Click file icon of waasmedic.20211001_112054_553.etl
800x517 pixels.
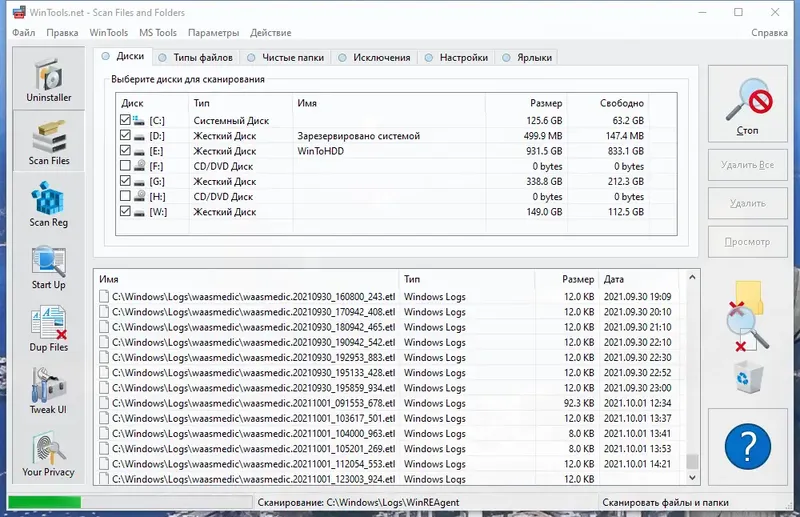coord(104,464)
